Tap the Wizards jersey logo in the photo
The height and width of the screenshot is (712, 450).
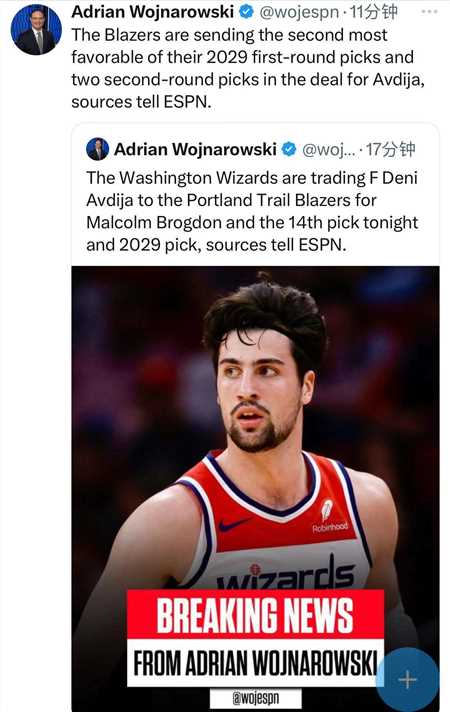click(286, 575)
